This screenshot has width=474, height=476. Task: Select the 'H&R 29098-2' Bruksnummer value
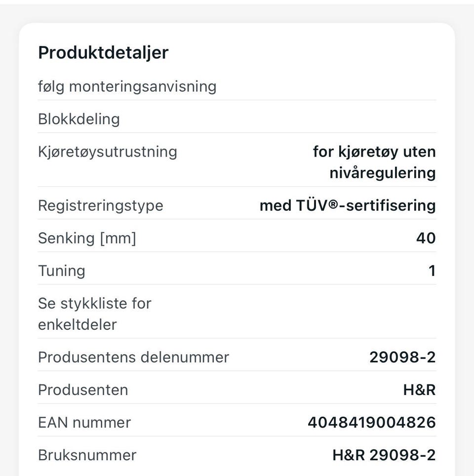pyautogui.click(x=384, y=455)
